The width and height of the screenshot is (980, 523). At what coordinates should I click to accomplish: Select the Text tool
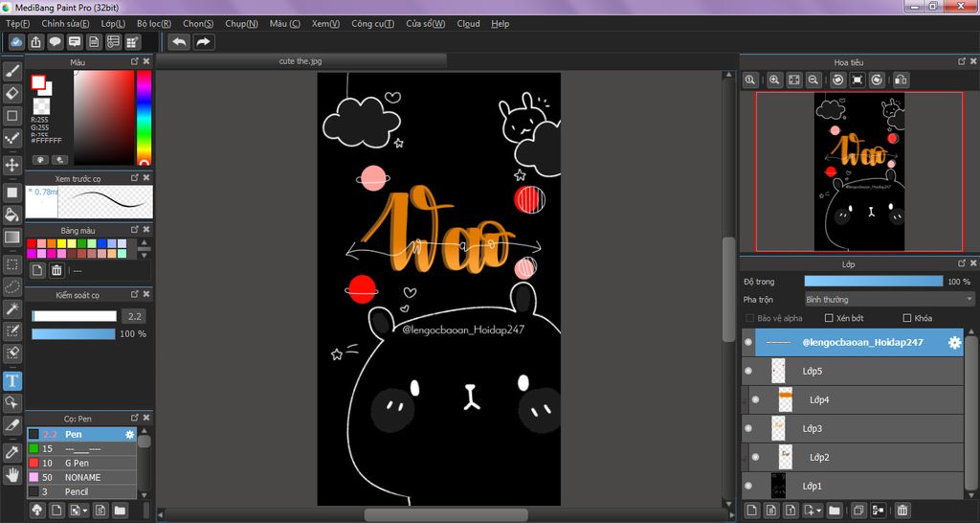tap(11, 380)
